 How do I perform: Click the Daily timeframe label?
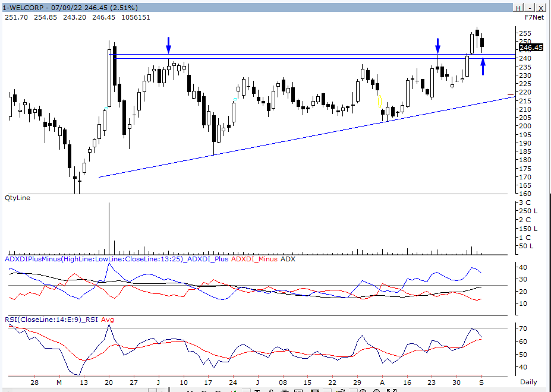(528, 382)
